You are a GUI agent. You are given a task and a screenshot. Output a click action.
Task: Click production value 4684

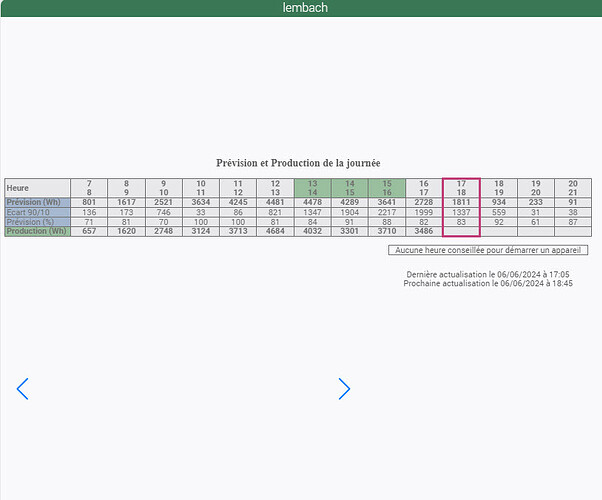click(x=275, y=231)
